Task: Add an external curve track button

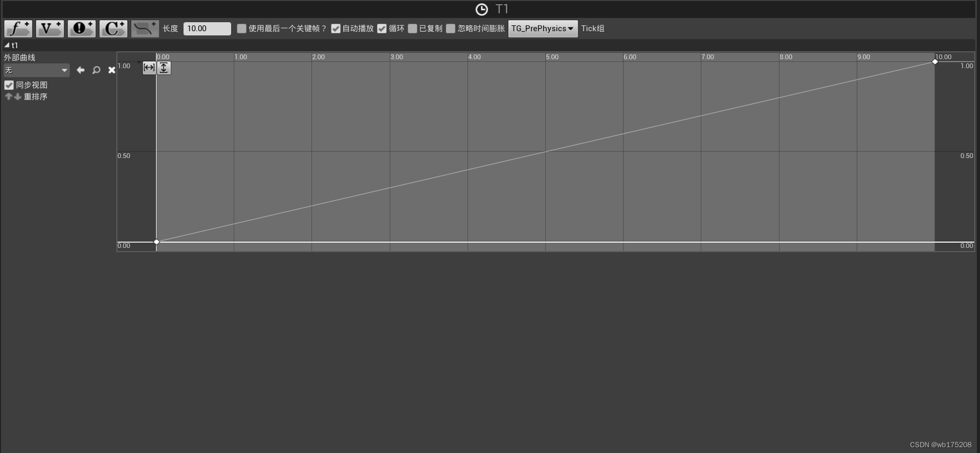Action: pos(145,29)
